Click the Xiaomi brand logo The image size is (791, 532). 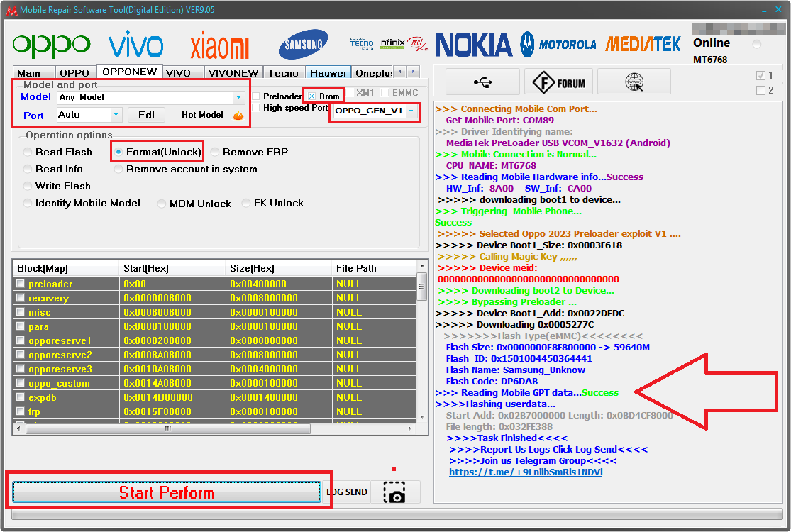pos(220,45)
